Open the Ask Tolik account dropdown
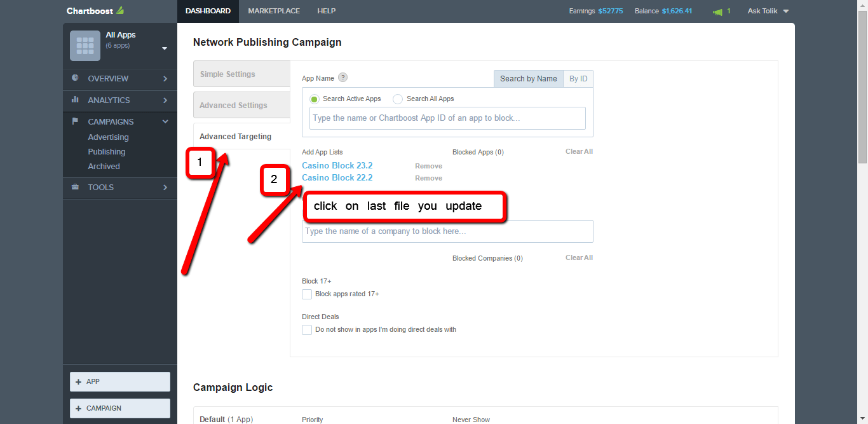This screenshot has width=868, height=424. pyautogui.click(x=768, y=11)
